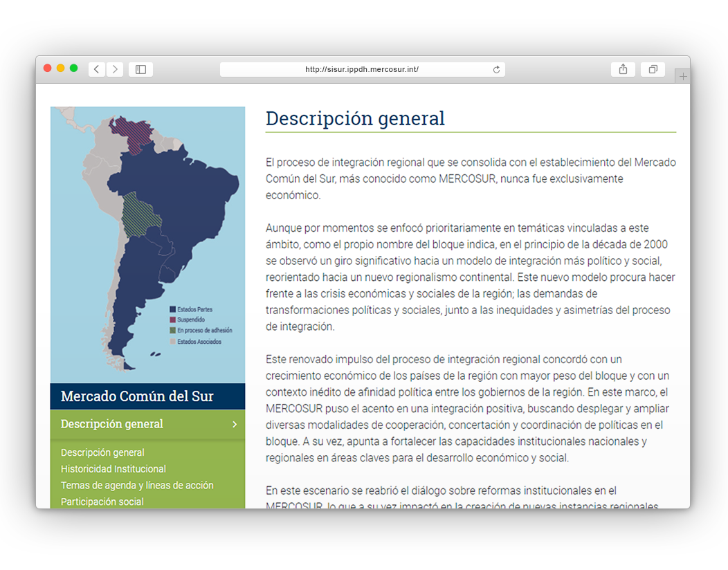
Task: Click the En proceso de adhesión legend square
Action: pyautogui.click(x=173, y=330)
